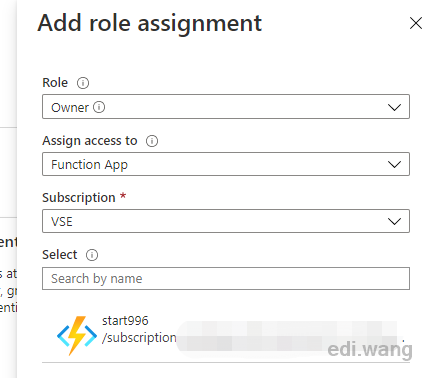The image size is (431, 378).
Task: Open the Owner role combo box
Action: pyautogui.click(x=226, y=107)
